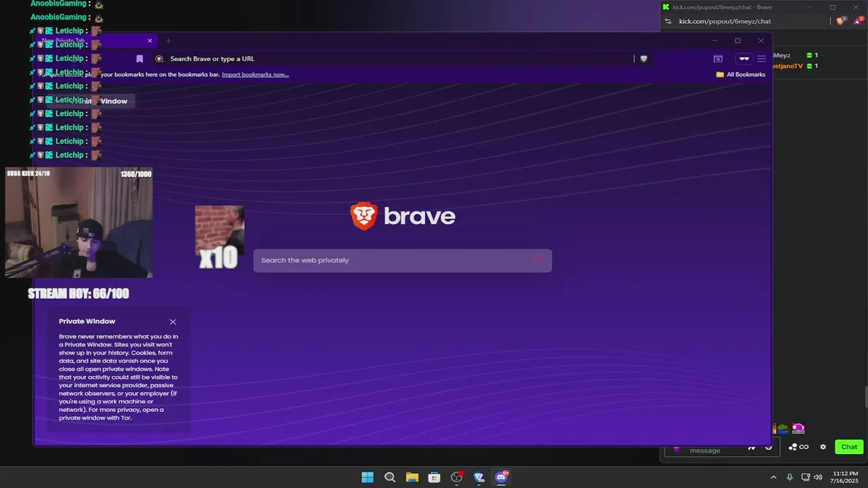Click the JustjanoTV username in chat
The image size is (868, 488).
788,66
